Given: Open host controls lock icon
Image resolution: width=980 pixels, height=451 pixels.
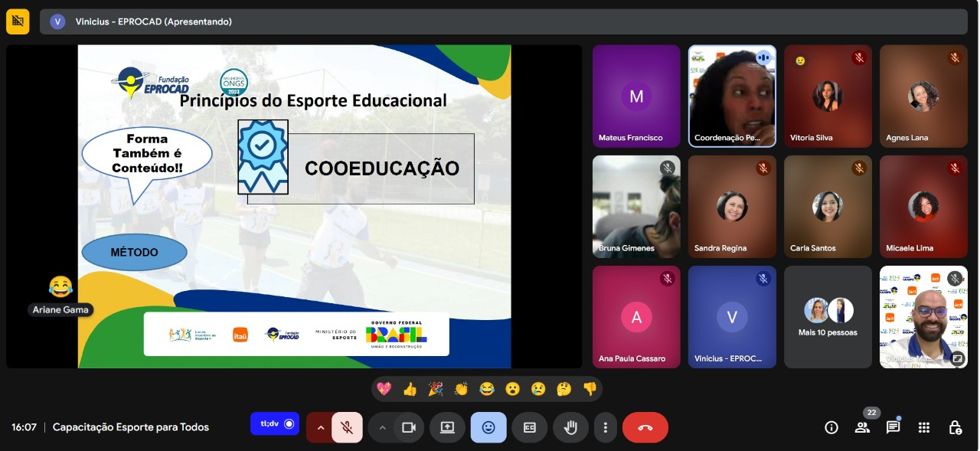Looking at the screenshot, I should coord(955,427).
